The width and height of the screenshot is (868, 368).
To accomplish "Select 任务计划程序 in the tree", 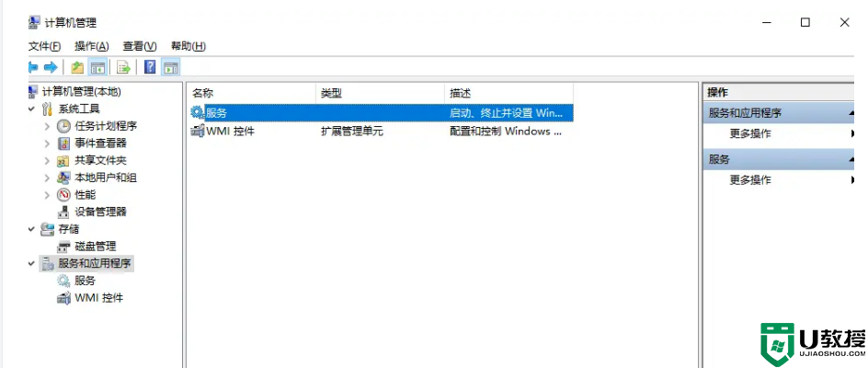I will (106, 126).
